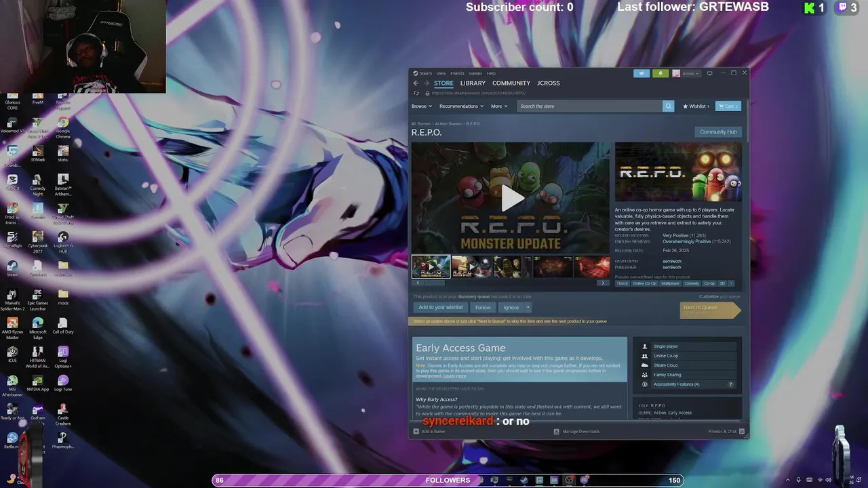Show previous screenshot thumbnails arrow
This screenshot has height=488, width=868.
coord(418,283)
